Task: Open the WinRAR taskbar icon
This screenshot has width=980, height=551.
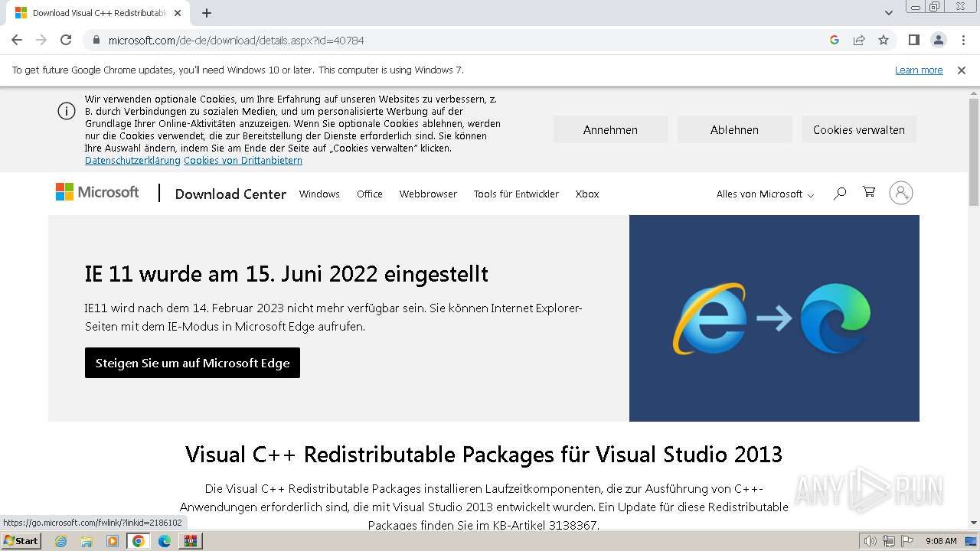Action: coord(190,541)
